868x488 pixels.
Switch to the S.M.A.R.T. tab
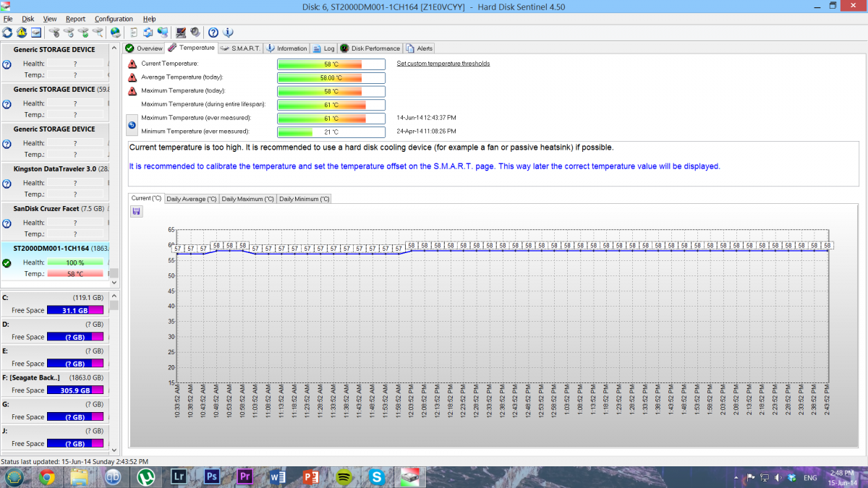coord(241,48)
